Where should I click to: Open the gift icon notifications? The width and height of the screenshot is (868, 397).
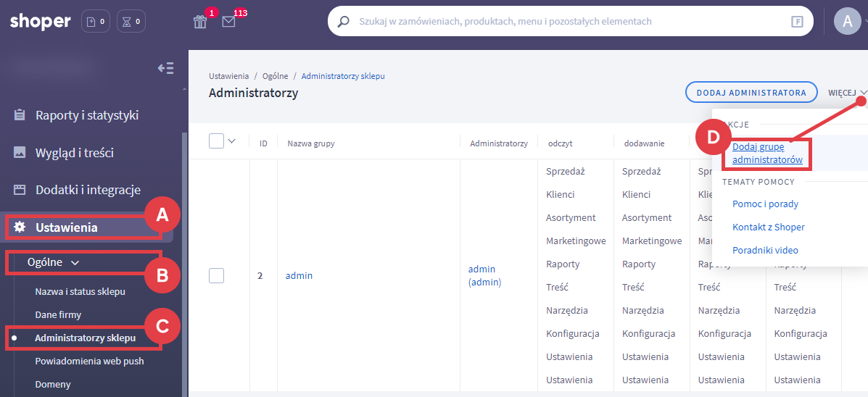(200, 22)
